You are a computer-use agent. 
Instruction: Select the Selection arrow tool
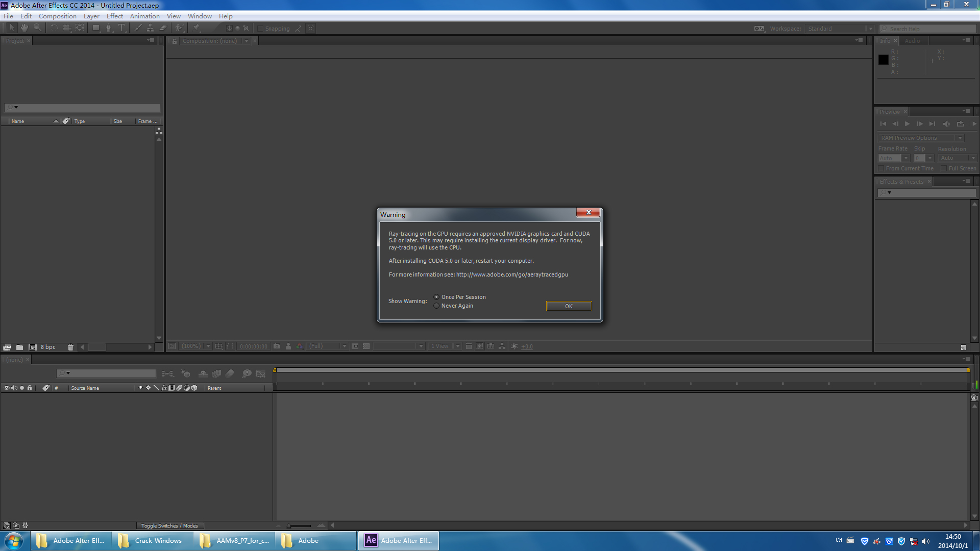pyautogui.click(x=12, y=28)
